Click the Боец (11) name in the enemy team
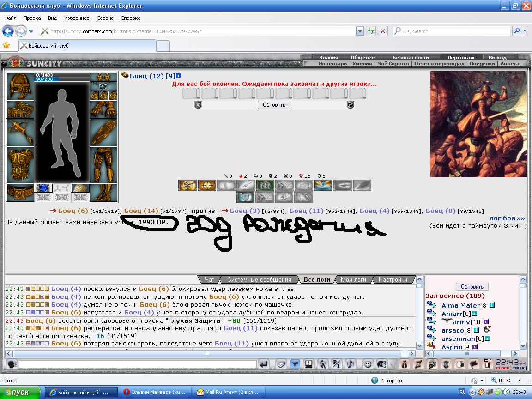Image resolution: width=532 pixels, height=399 pixels. pyautogui.click(x=306, y=211)
